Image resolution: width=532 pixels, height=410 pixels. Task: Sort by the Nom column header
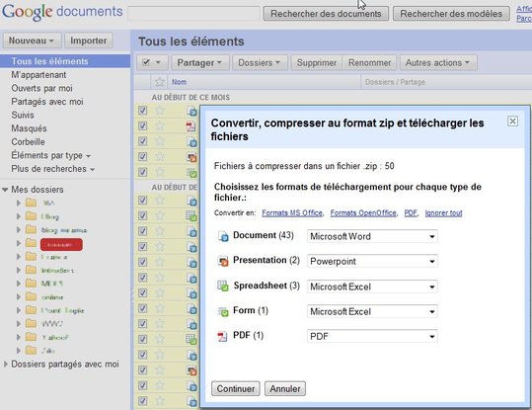179,82
